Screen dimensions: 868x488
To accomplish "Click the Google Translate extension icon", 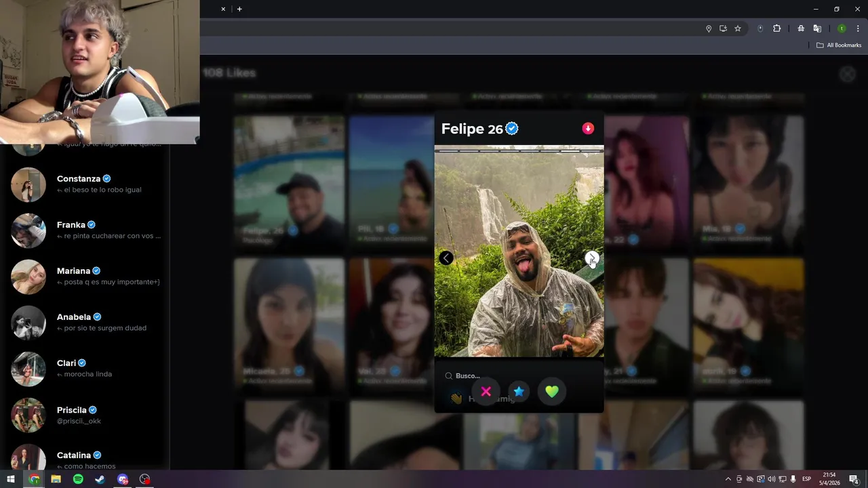I will (817, 28).
